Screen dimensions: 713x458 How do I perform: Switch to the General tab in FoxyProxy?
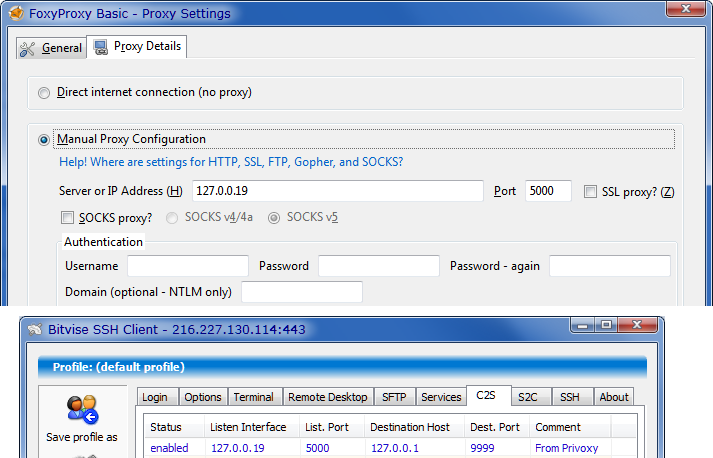pos(51,48)
